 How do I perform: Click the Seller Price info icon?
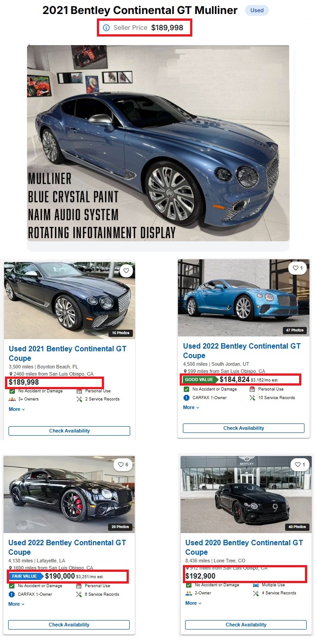pos(106,28)
